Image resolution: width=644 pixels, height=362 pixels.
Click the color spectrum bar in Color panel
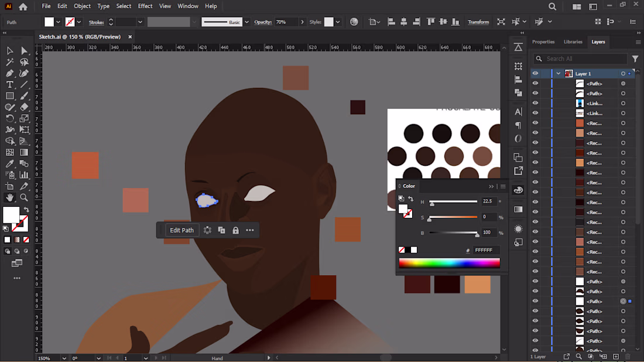(449, 263)
